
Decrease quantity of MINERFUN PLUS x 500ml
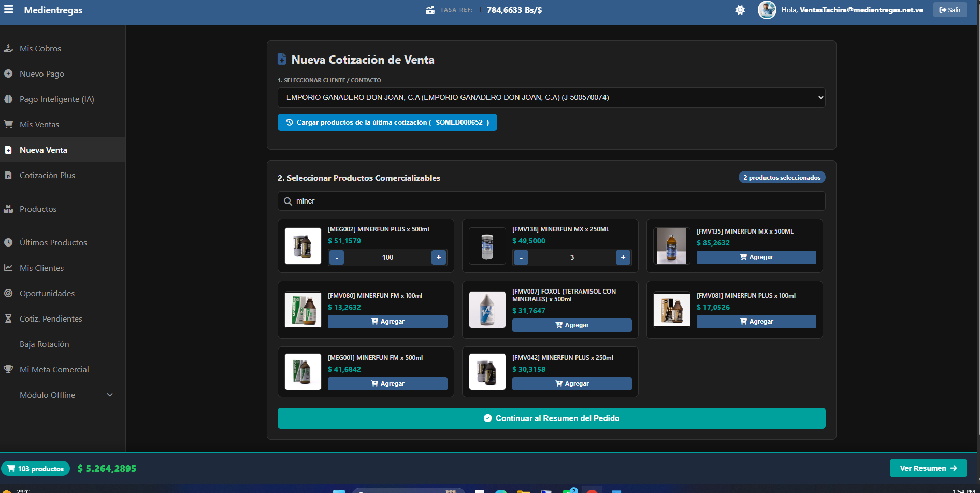coord(337,257)
